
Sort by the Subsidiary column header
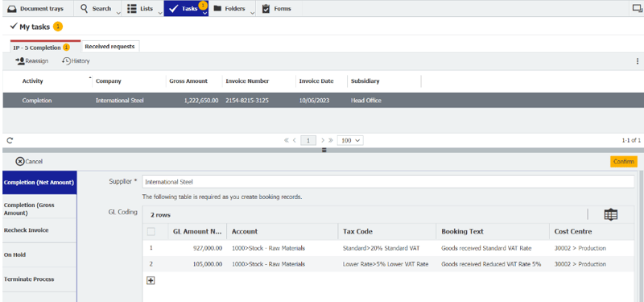tap(365, 81)
